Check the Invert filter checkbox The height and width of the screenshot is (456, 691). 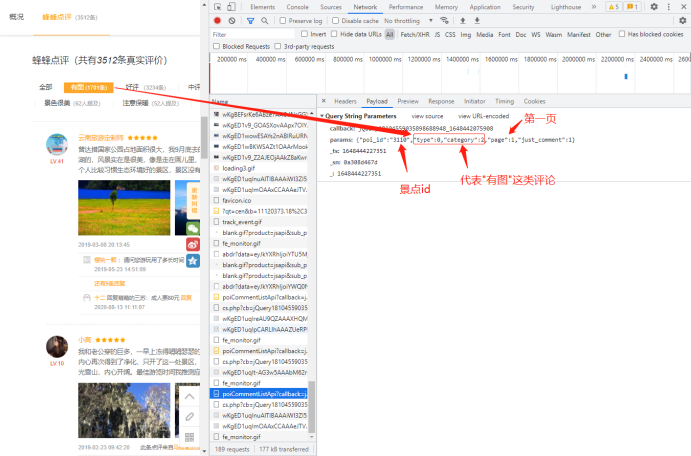tap(304, 34)
